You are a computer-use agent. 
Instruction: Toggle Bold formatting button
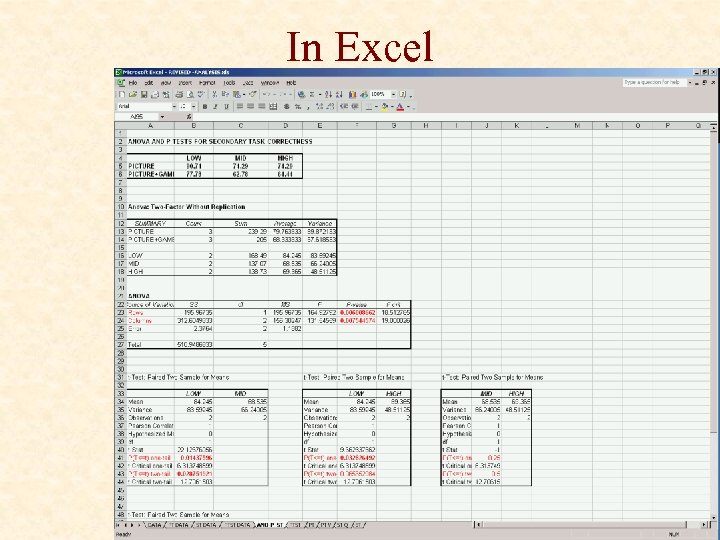205,107
